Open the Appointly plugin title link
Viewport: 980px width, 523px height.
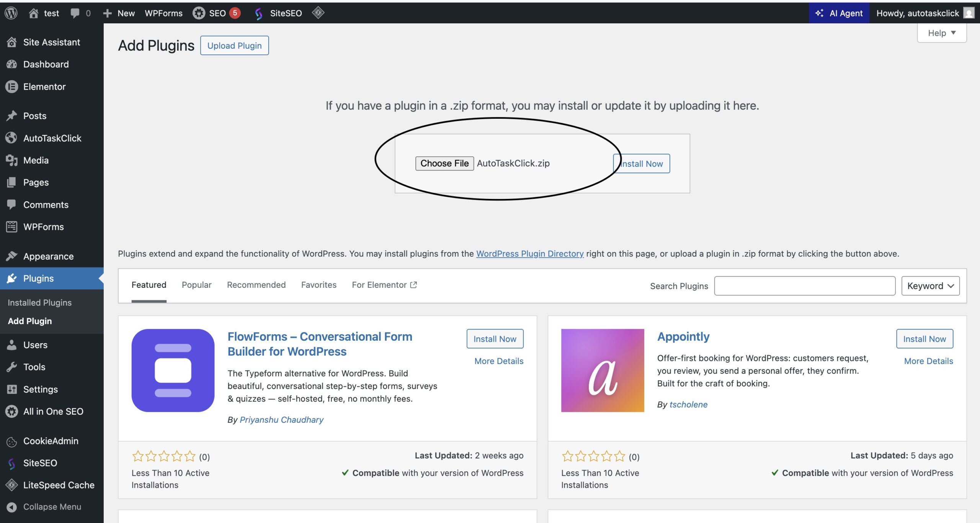(683, 336)
